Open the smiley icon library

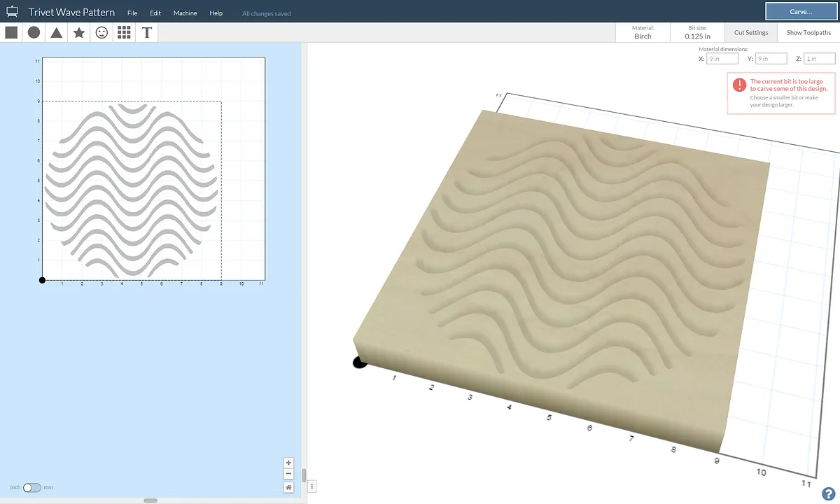point(101,32)
